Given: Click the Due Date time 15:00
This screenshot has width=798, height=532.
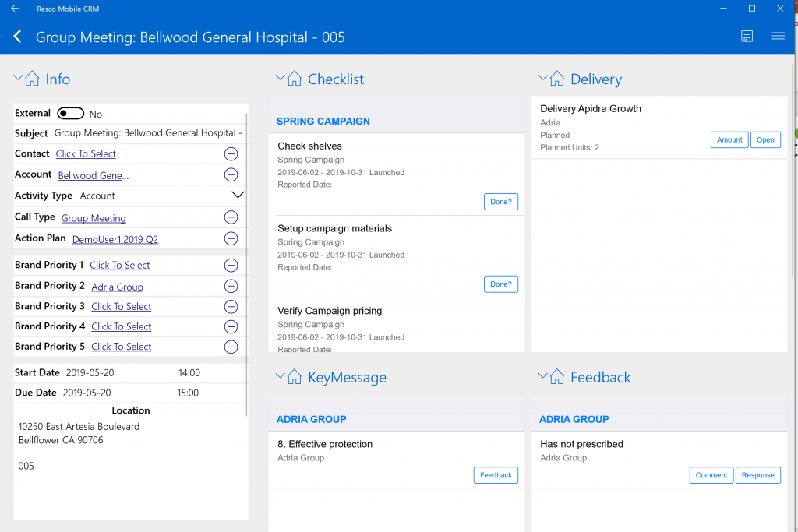Looking at the screenshot, I should click(x=188, y=393).
